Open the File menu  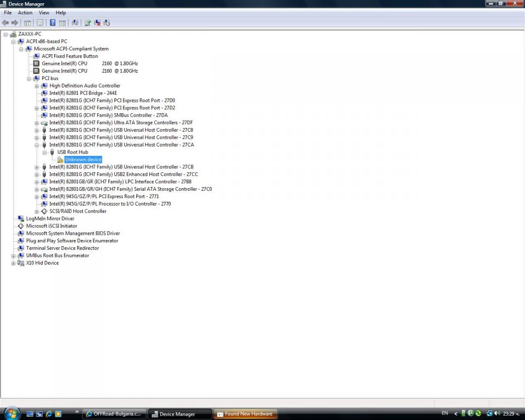pyautogui.click(x=8, y=13)
